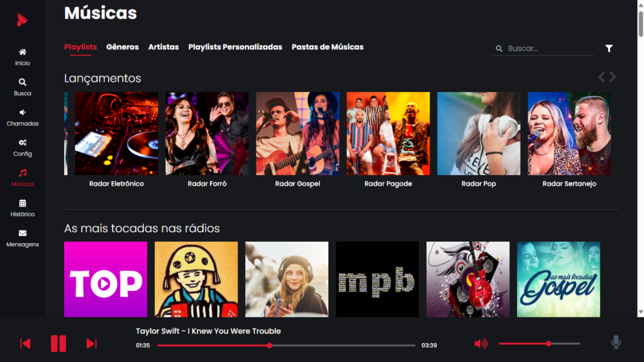The image size is (644, 362).
Task: Open the Início home icon in sidebar
Action: click(x=23, y=52)
